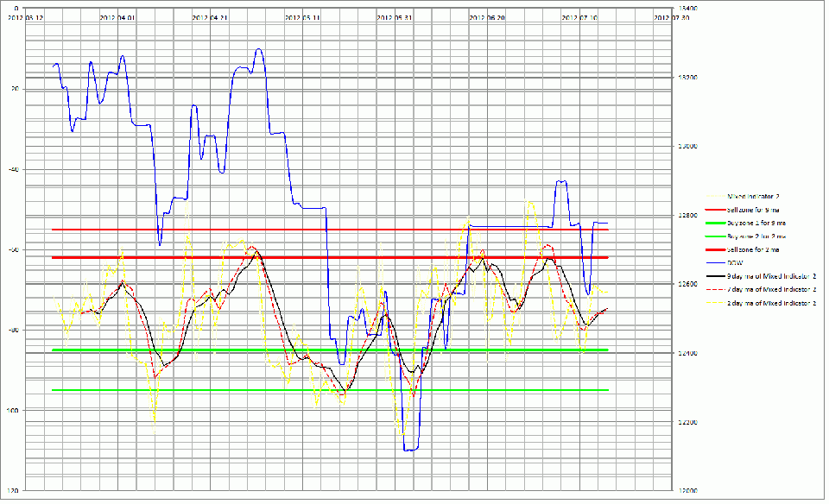This screenshot has width=829, height=504.
Task: Click the -80 label on the left axis
Action: click(x=14, y=331)
